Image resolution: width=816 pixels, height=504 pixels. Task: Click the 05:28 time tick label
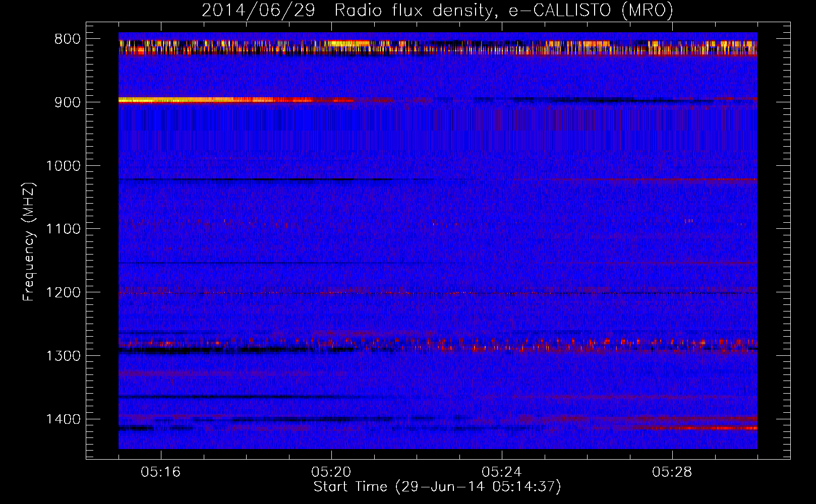672,472
